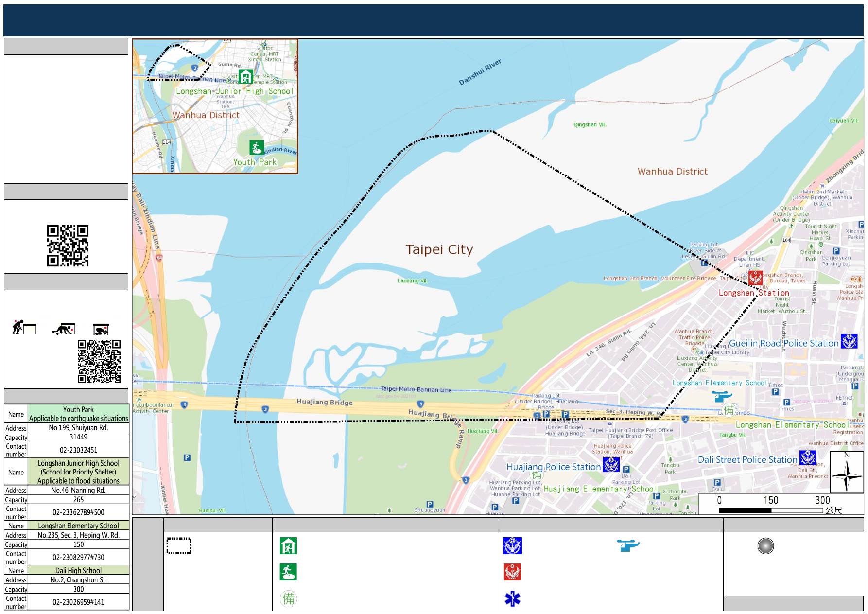Click the 'Qingshan Vil.' label
Screen dimensions: 868x614
point(590,124)
